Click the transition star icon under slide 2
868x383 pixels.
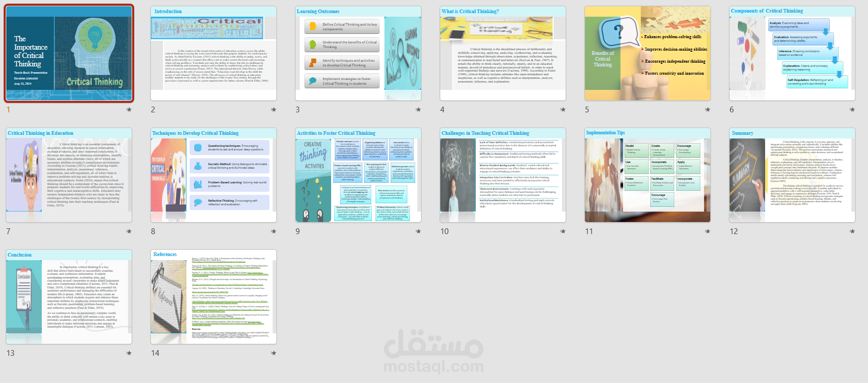[x=274, y=110]
